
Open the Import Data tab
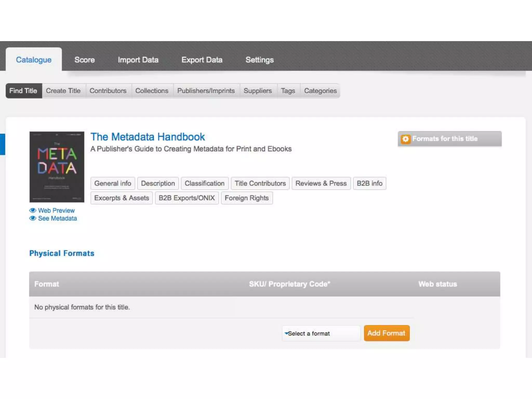pos(138,60)
